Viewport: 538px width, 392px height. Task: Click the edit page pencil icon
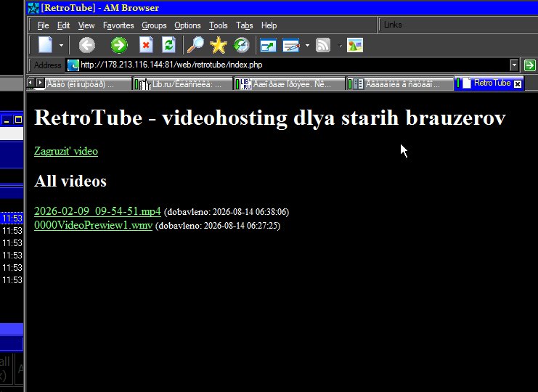291,45
